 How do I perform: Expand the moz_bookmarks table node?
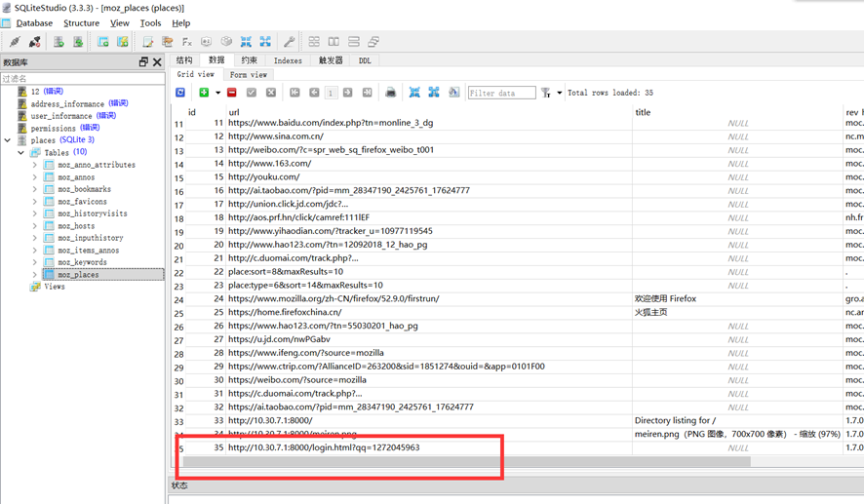pos(35,189)
